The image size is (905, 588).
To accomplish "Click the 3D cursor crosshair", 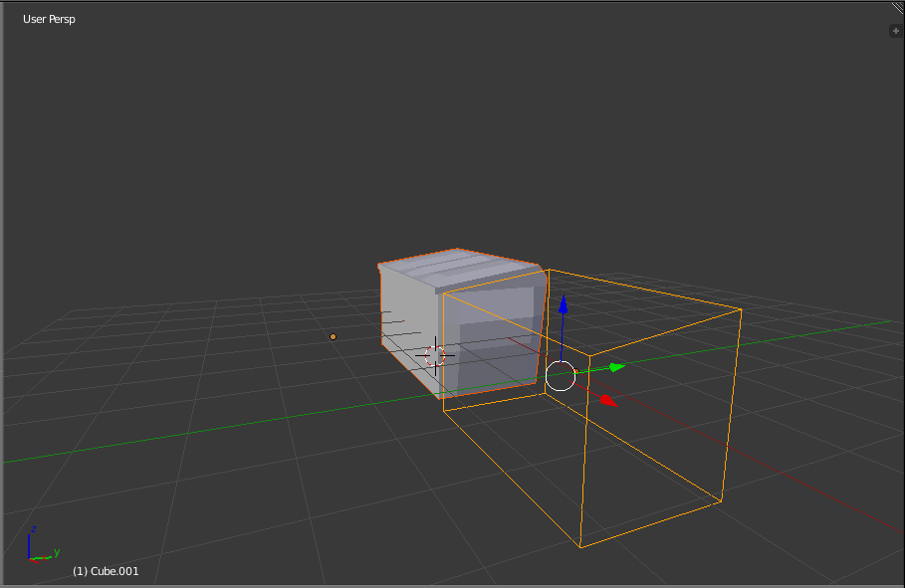I will tap(435, 356).
